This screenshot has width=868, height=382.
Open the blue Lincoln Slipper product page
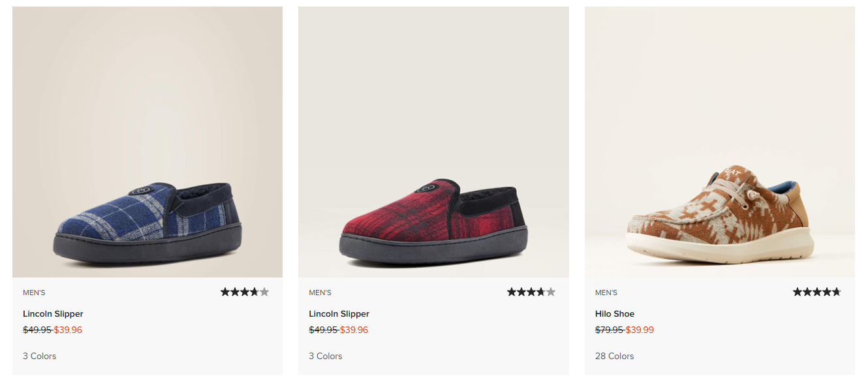52,313
